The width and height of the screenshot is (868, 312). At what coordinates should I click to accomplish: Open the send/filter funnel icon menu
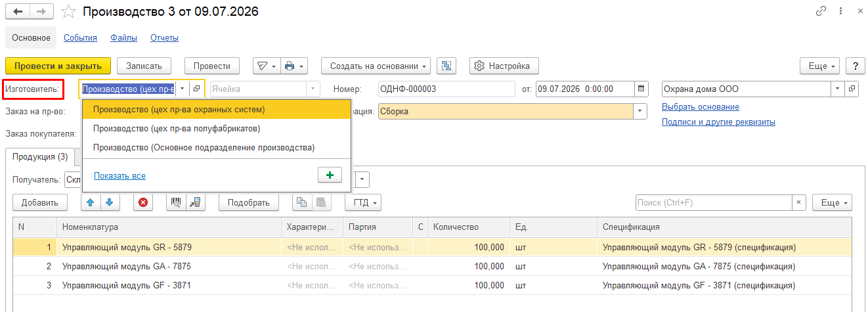click(267, 66)
